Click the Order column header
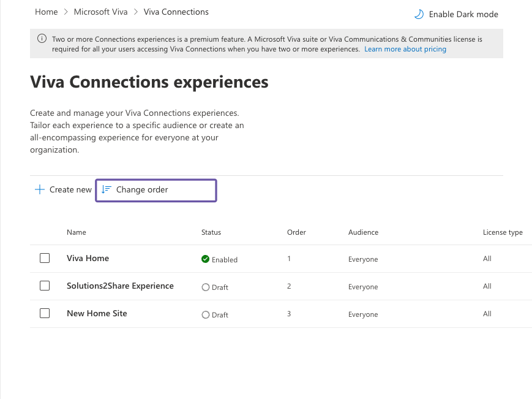This screenshot has height=399, width=532. [296, 232]
